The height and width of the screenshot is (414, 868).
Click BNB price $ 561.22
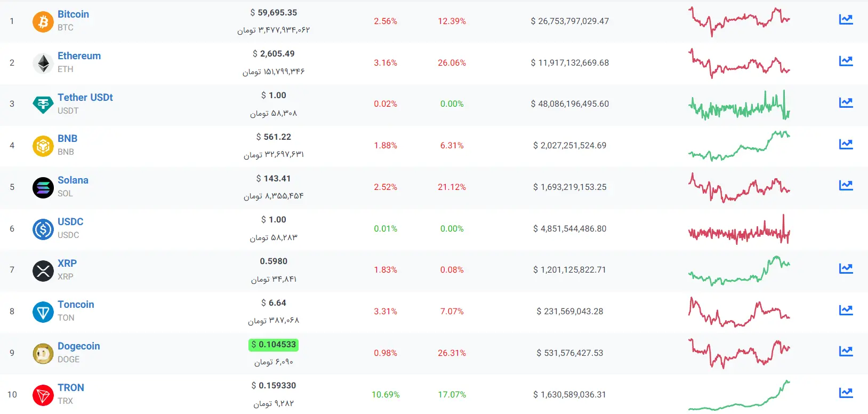tap(274, 137)
